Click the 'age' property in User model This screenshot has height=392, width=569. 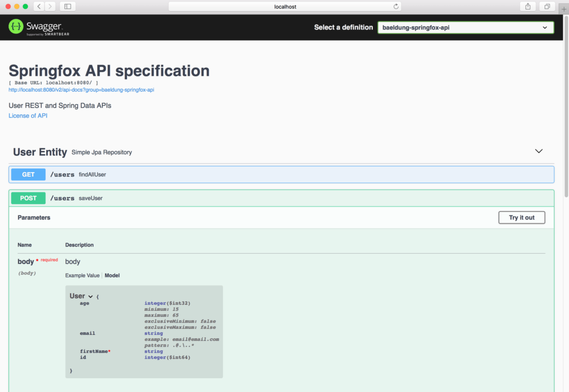[84, 303]
